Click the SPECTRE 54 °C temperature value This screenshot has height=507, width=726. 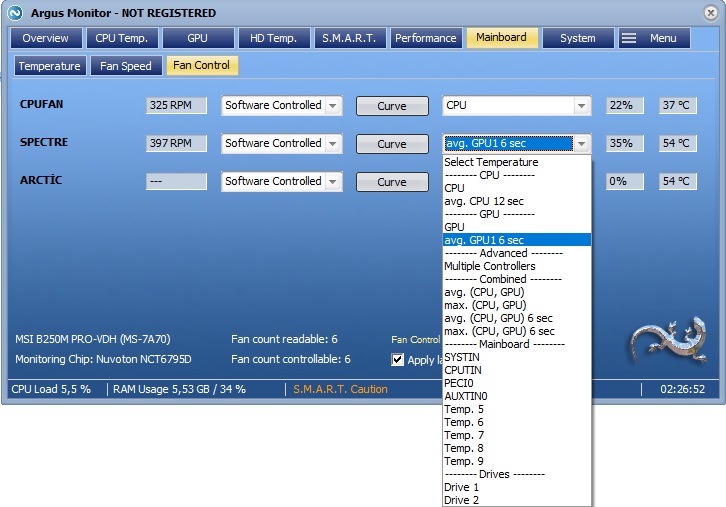coord(678,144)
